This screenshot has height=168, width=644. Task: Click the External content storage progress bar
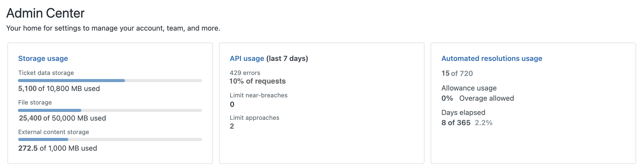[x=110, y=139]
